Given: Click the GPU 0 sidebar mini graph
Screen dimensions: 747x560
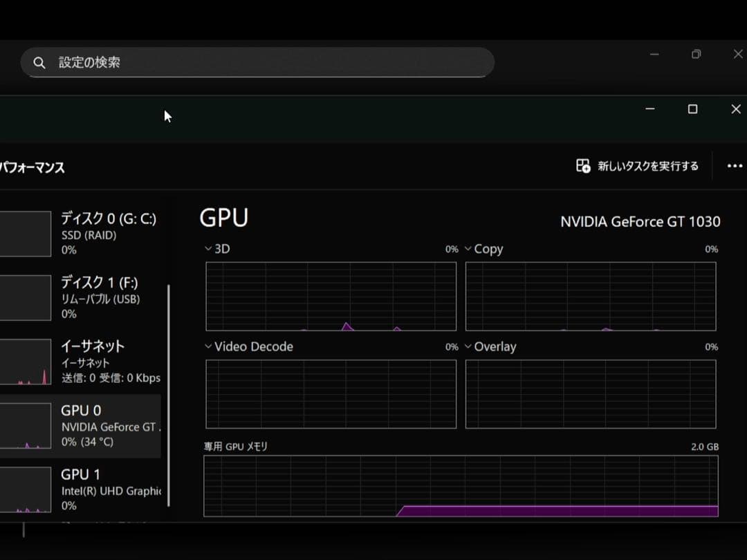Looking at the screenshot, I should pos(26,425).
